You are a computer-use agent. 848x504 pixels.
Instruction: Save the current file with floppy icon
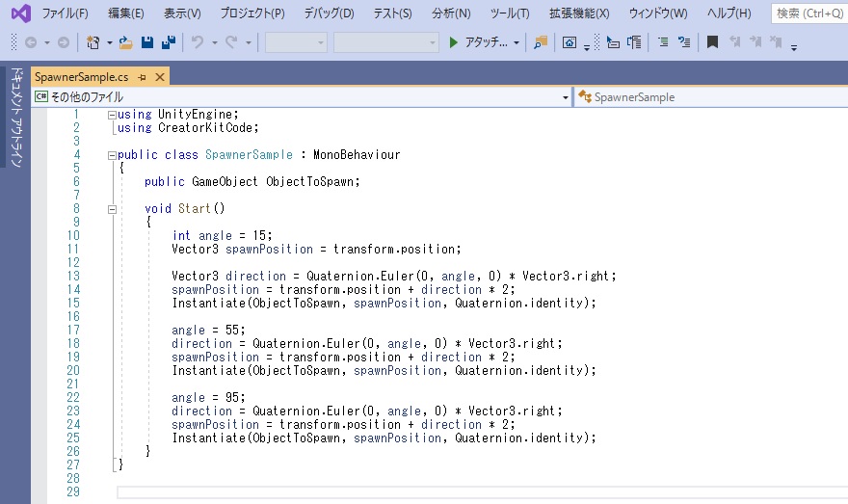pyautogui.click(x=147, y=42)
